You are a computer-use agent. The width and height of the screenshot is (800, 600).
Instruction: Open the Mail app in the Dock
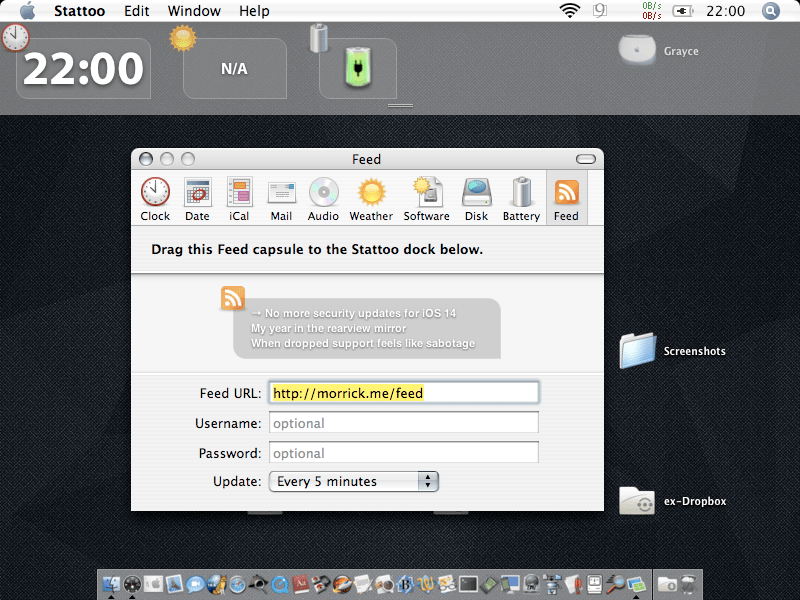(x=174, y=584)
